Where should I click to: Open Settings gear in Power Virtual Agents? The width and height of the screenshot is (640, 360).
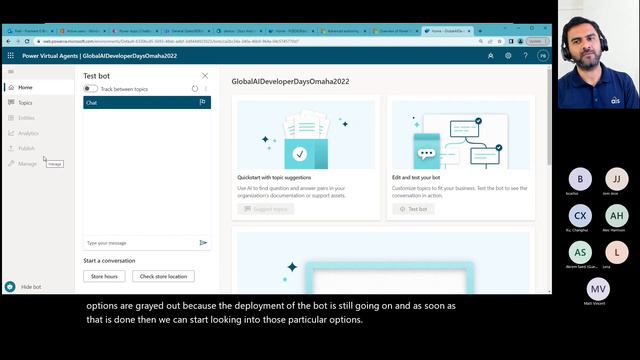click(x=508, y=56)
